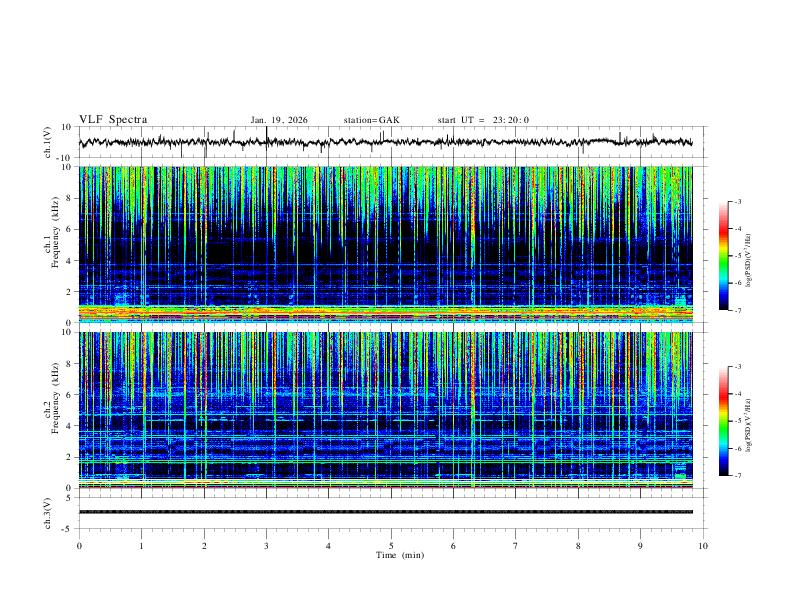Click the "1" tick on the time axis
The width and height of the screenshot is (792, 612).
point(141,546)
